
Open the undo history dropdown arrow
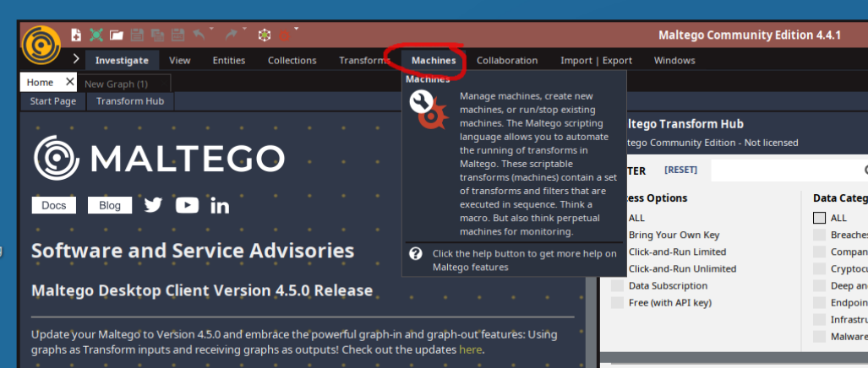click(x=210, y=30)
